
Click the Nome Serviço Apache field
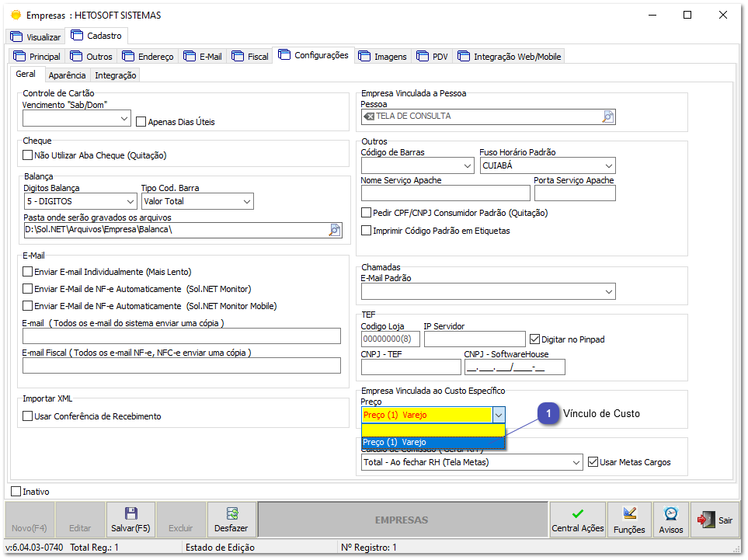[445, 193]
